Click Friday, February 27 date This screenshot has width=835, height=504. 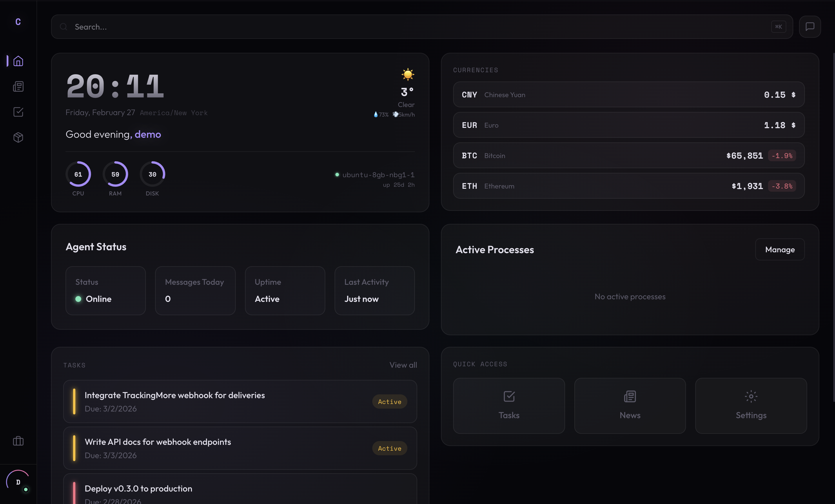100,113
